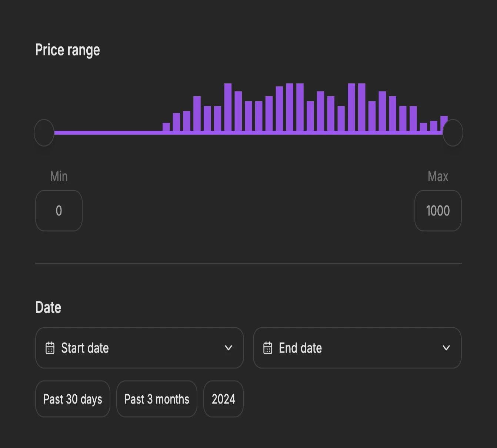497x448 pixels.
Task: Apply the 2024 date filter
Action: 223,399
